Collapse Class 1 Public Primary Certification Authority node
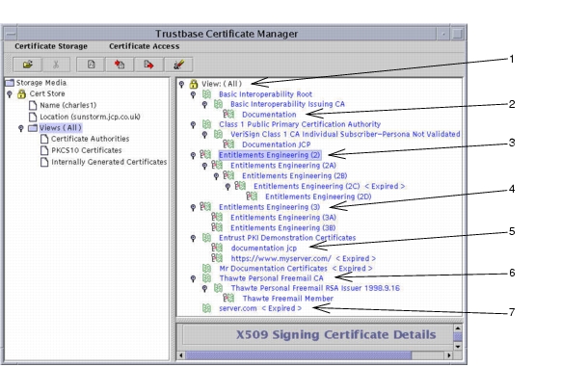Screen dimensions: 588x367 (193, 124)
